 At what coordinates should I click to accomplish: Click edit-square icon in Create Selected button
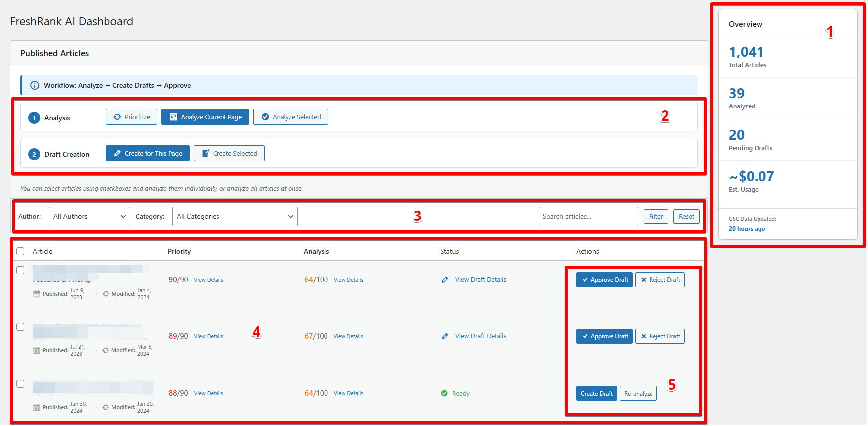206,153
